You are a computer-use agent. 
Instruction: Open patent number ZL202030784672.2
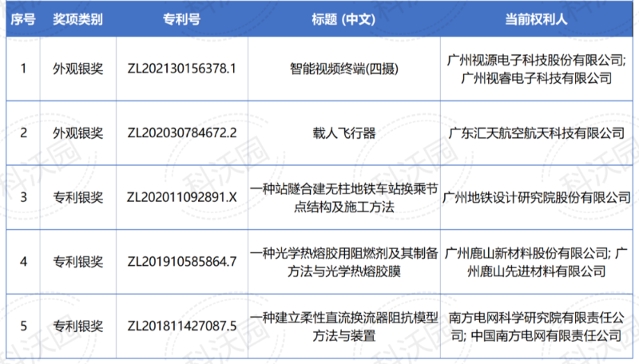(182, 133)
